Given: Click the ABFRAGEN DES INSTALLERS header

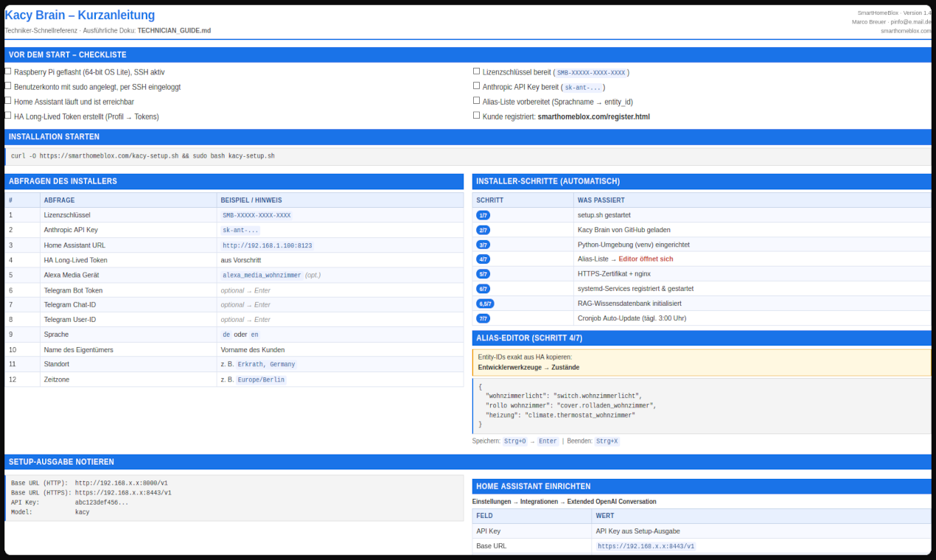Looking at the screenshot, I should (234, 181).
